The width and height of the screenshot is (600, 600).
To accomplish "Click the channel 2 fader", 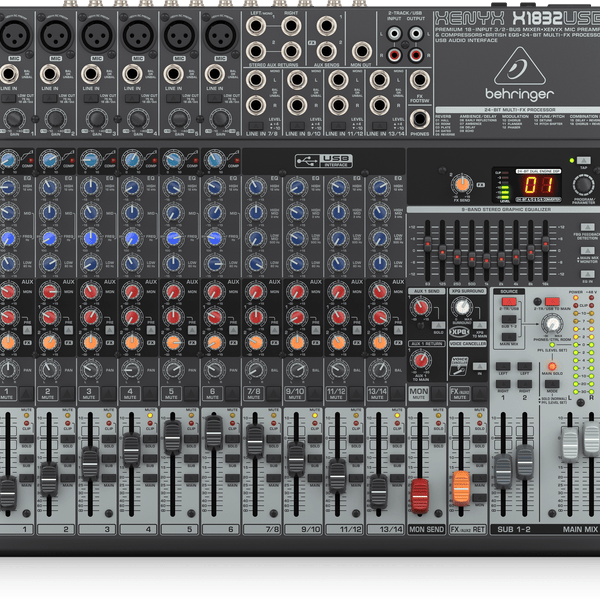I will (x=49, y=479).
